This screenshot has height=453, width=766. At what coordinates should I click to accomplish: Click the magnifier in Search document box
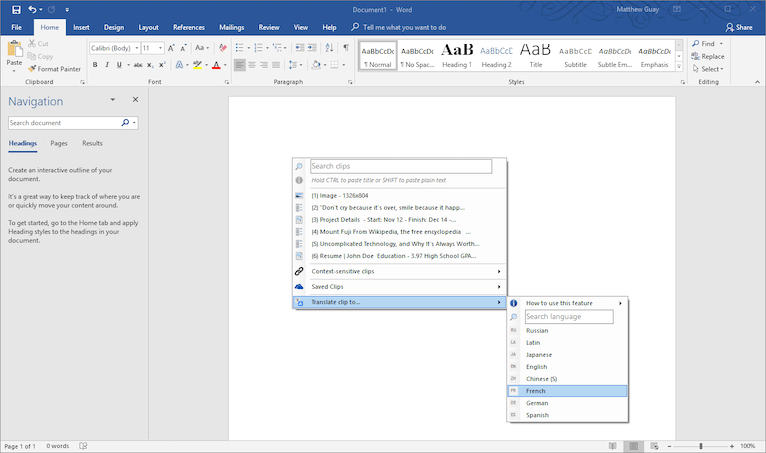(125, 123)
